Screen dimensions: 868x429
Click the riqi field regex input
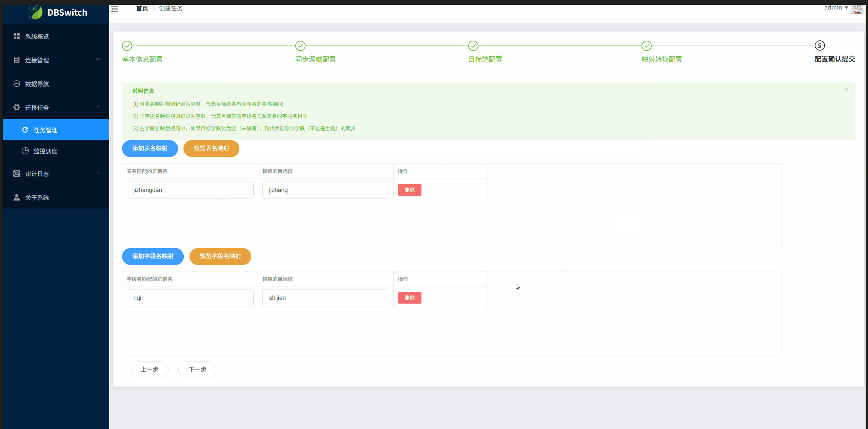point(190,298)
